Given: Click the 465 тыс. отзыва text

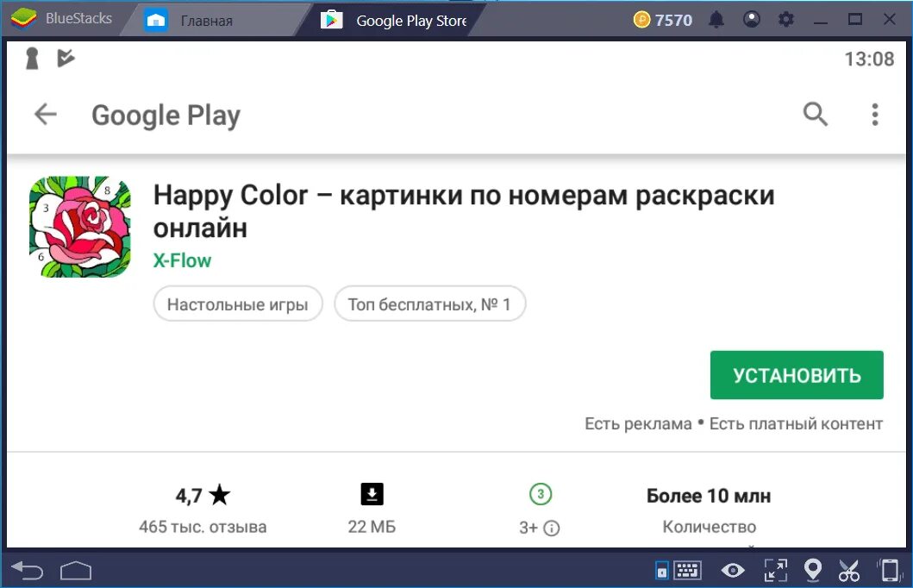Looking at the screenshot, I should coord(203,527).
